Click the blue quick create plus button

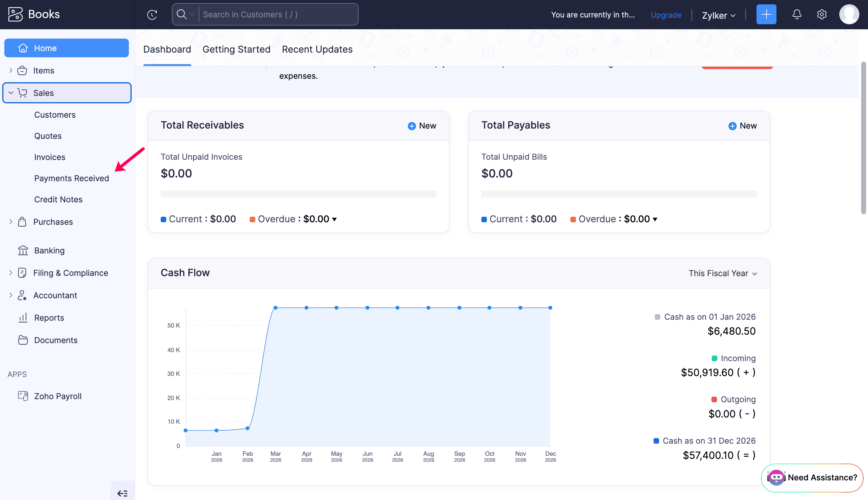click(766, 14)
